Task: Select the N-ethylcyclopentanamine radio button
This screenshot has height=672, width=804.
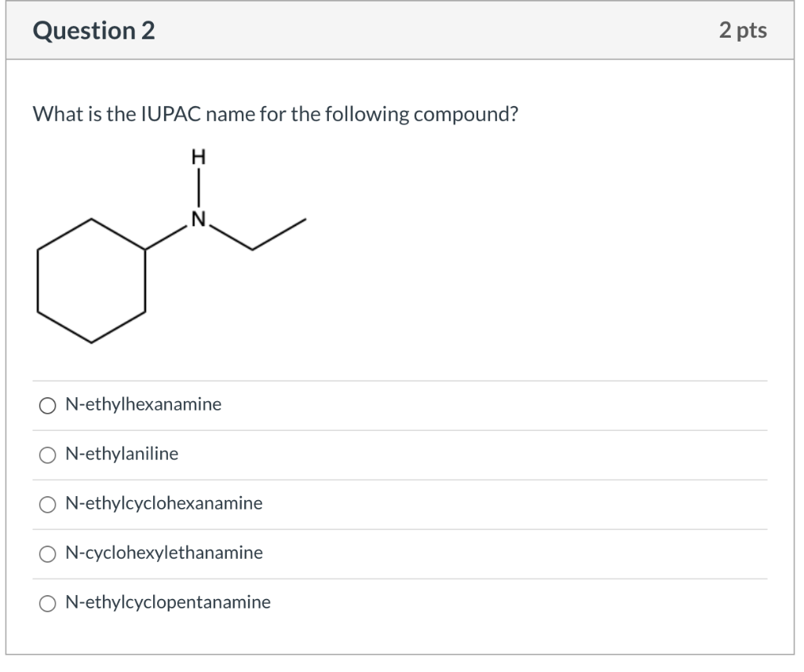Action: point(48,603)
